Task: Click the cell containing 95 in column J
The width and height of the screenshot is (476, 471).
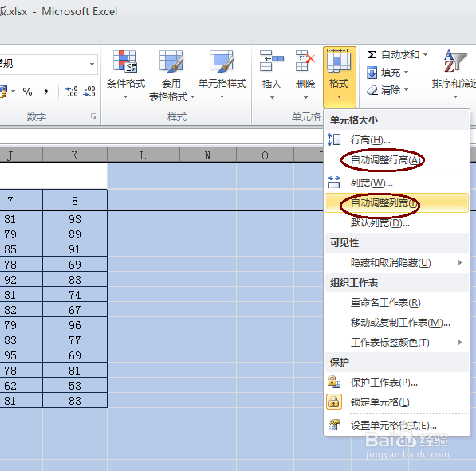Action: pyautogui.click(x=21, y=355)
